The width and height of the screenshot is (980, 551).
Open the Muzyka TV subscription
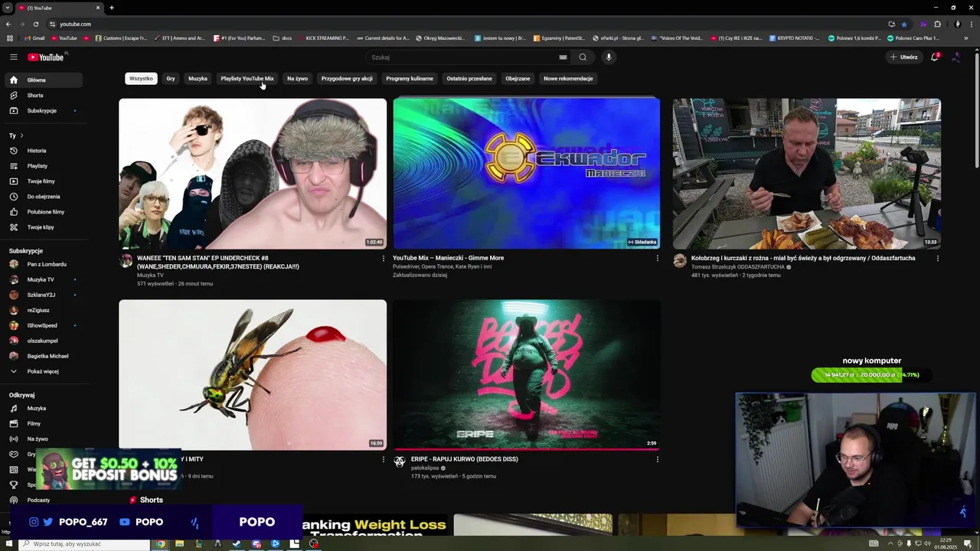43,279
